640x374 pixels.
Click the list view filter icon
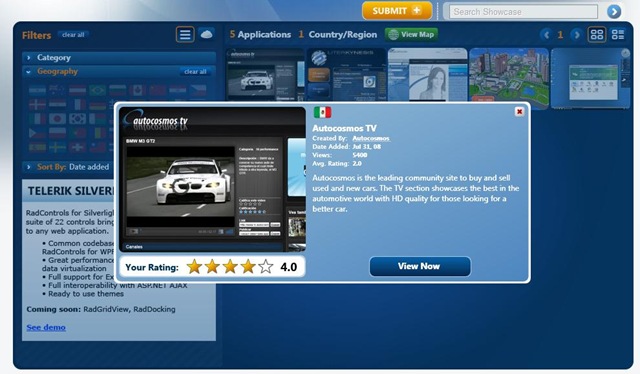185,34
